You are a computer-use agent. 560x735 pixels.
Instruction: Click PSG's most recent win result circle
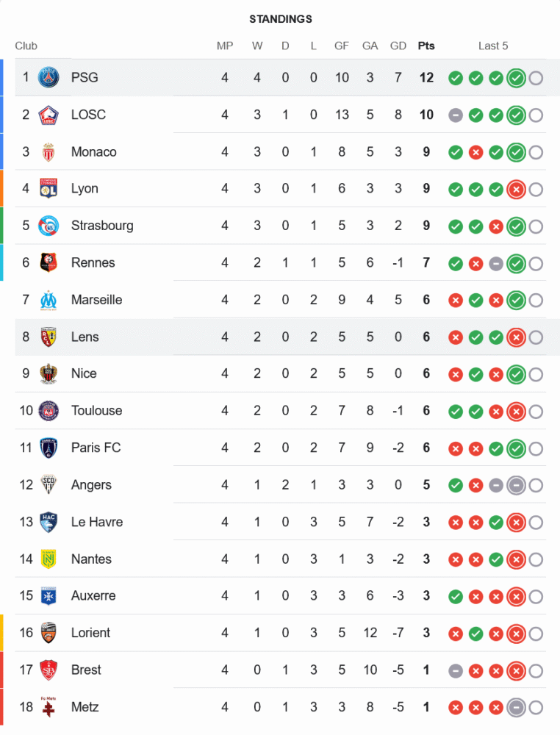pyautogui.click(x=516, y=78)
